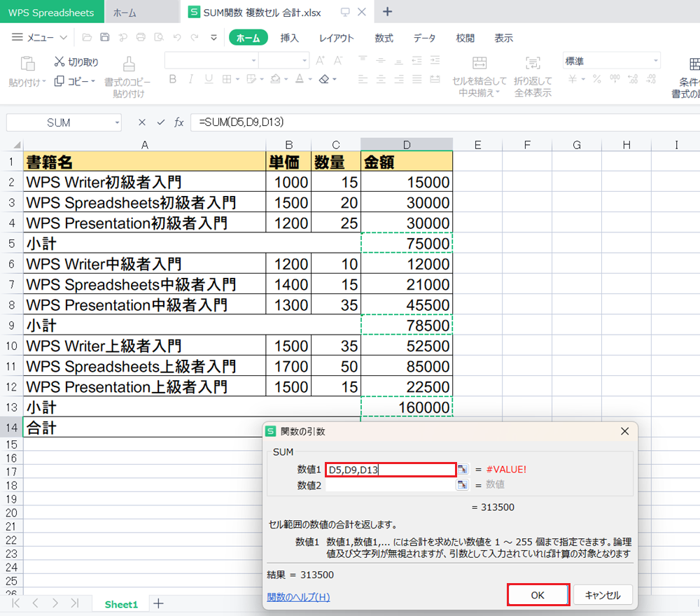Image resolution: width=700 pixels, height=616 pixels.
Task: Click the 数値1 argument input field
Action: (391, 470)
